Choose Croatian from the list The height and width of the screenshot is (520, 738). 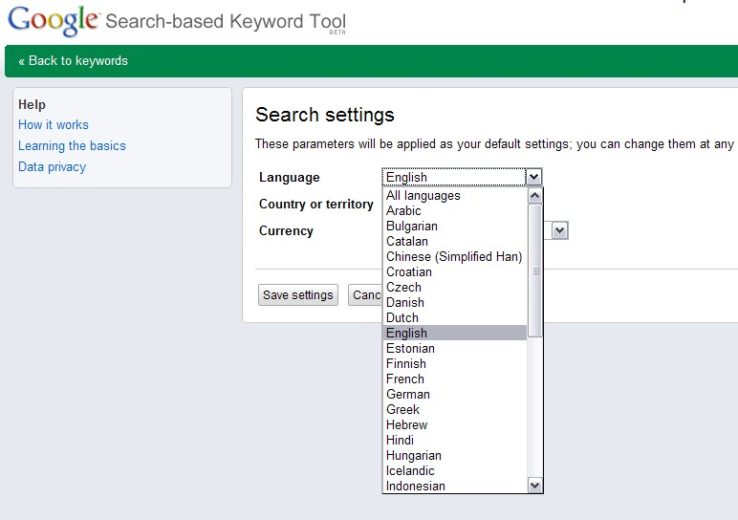[455, 272]
